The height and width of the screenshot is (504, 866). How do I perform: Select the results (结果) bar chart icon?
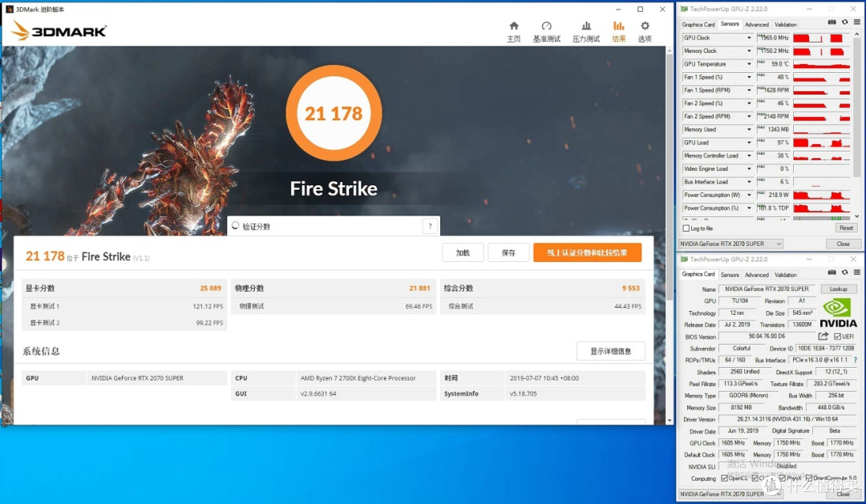tap(618, 26)
